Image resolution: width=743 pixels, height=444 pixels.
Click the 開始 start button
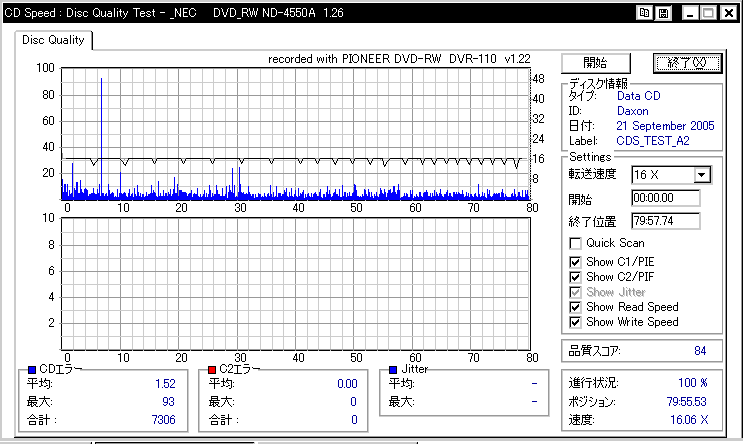[x=596, y=63]
